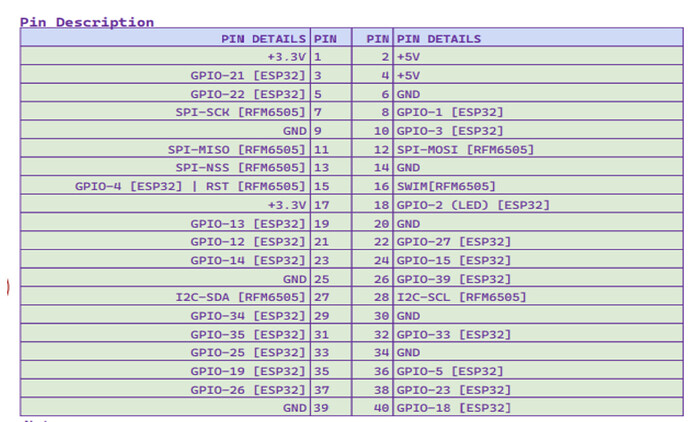Click the GPIO-1 [ESP32] entry
690x422 pixels.
click(449, 112)
